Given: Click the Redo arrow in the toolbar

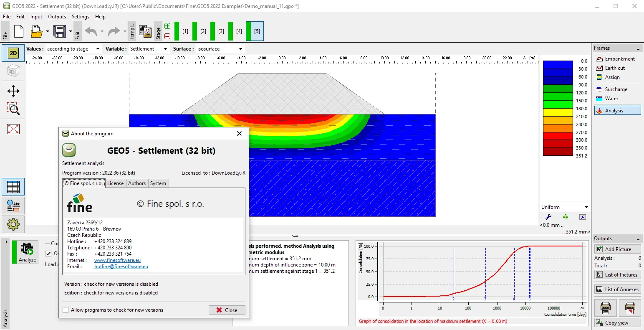Looking at the screenshot, I should point(114,31).
